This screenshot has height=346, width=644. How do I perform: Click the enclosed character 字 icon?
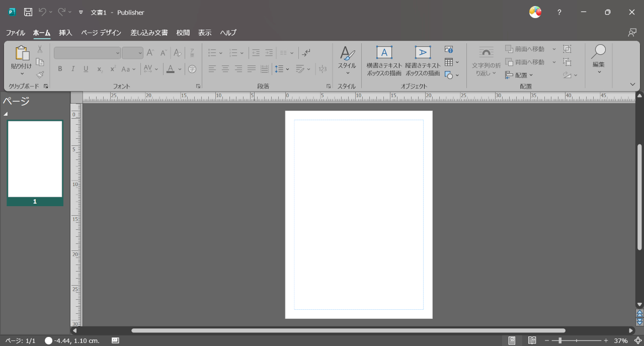tap(192, 69)
